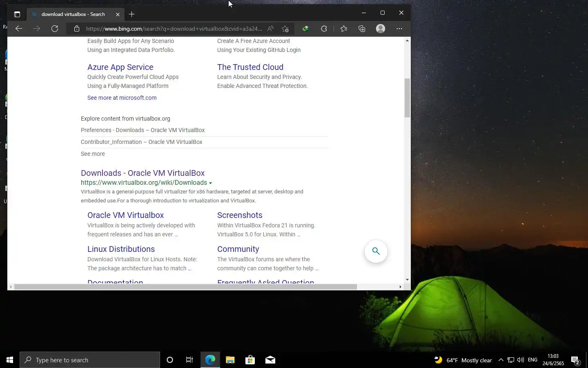Open the Community sublink
Screen dimensions: 588x368
238,249
